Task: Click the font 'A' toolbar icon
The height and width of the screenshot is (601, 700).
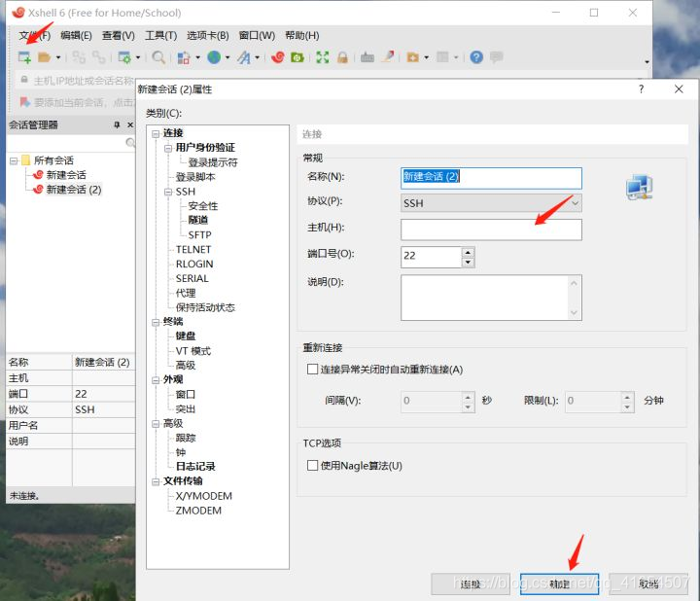Action: click(244, 57)
